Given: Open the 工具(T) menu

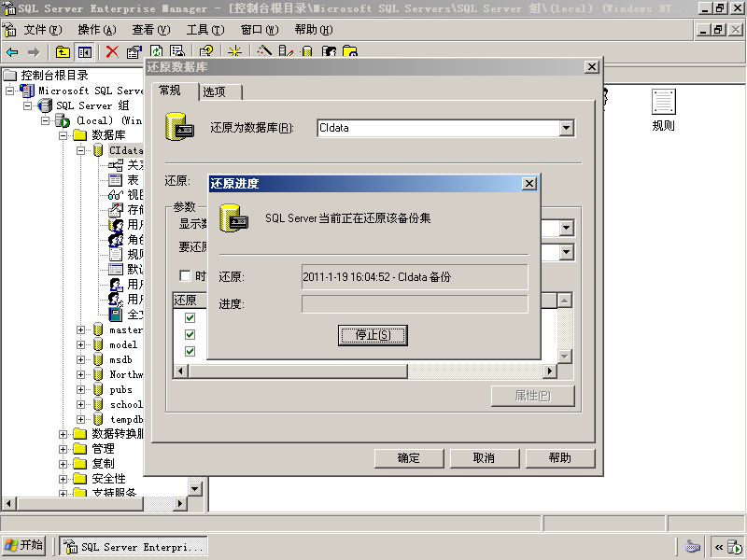Looking at the screenshot, I should pos(205,30).
